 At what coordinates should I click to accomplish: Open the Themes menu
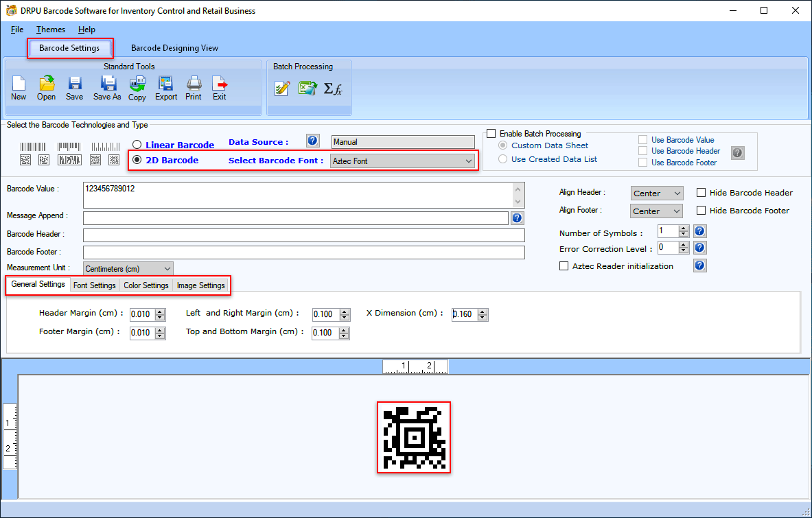51,30
